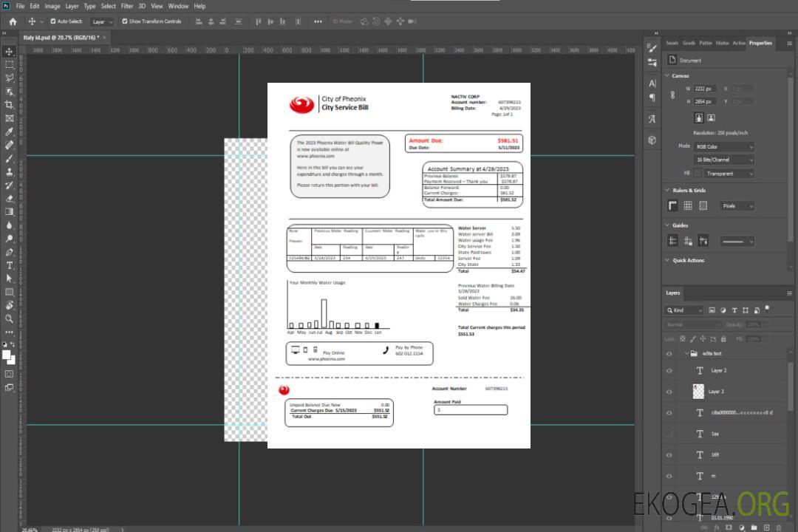The width and height of the screenshot is (798, 532).
Task: Click the canvas Width input field
Action: click(705, 89)
